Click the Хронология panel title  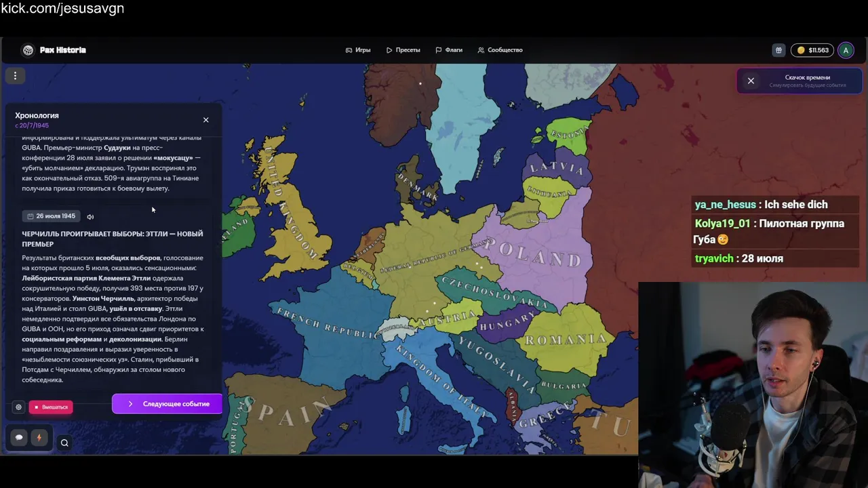pyautogui.click(x=37, y=115)
